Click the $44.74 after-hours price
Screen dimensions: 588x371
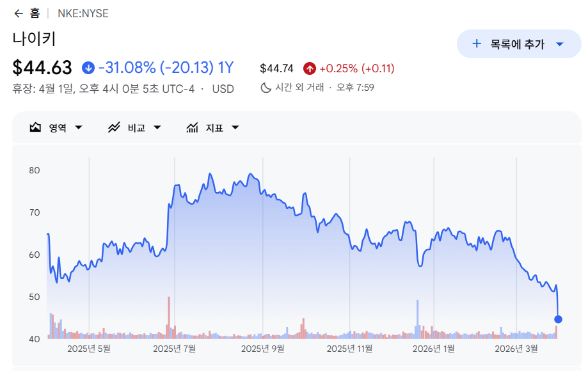(x=277, y=68)
